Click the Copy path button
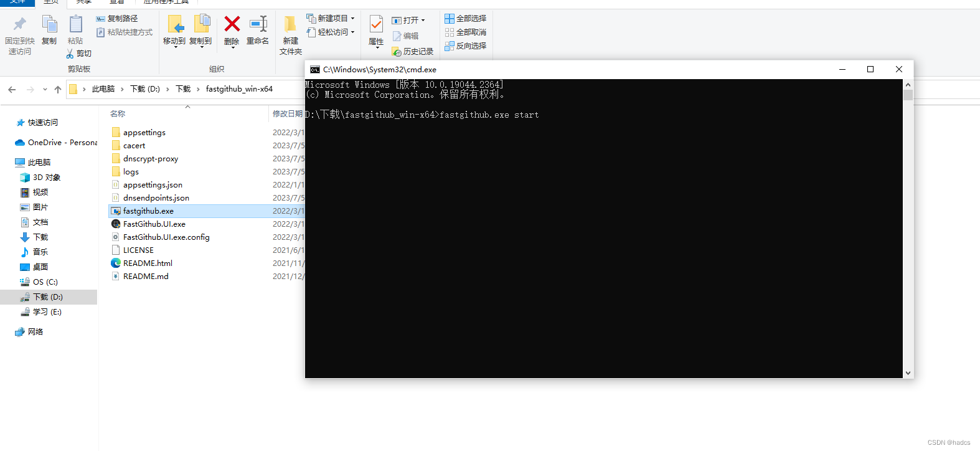Viewport: 980px width, 451px height. coord(117,19)
